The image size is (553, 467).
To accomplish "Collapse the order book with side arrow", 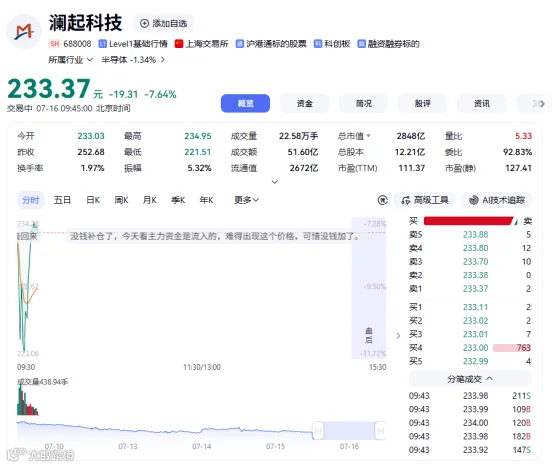I will [398, 335].
